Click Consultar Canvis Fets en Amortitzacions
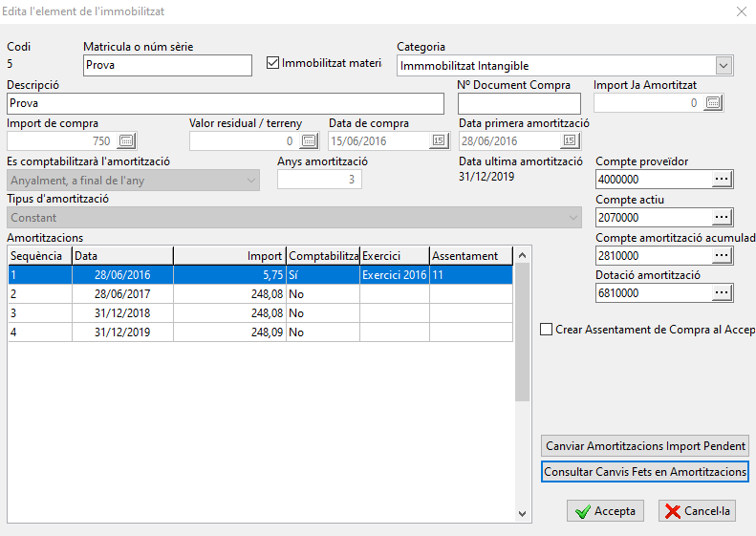Image resolution: width=756 pixels, height=536 pixels. coord(645,471)
